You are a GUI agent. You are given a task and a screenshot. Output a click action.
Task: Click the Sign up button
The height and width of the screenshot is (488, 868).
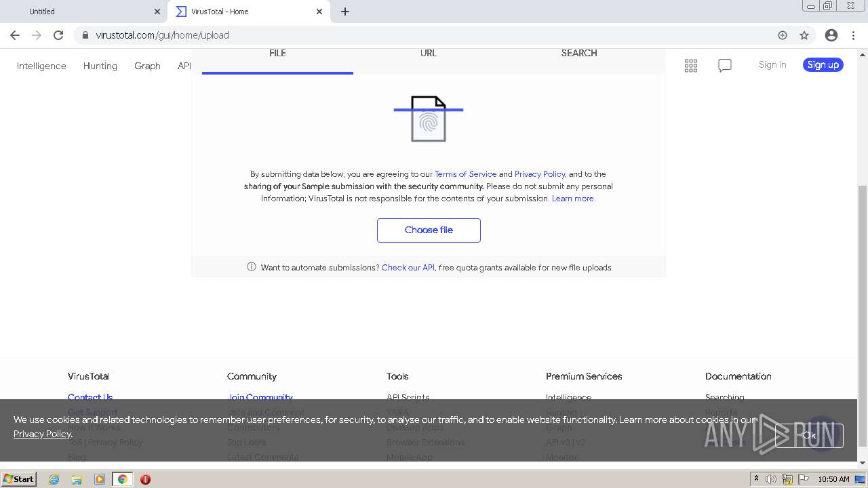(x=823, y=65)
